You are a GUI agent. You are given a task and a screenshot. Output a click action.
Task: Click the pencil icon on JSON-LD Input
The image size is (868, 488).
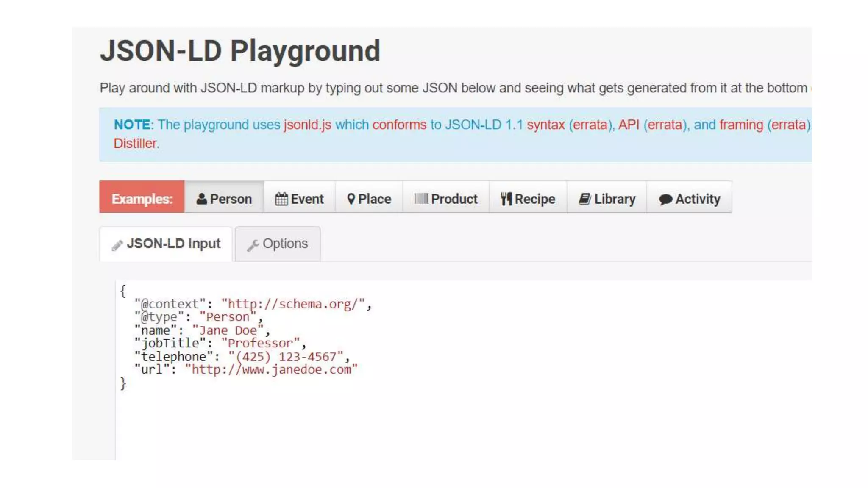coord(117,245)
